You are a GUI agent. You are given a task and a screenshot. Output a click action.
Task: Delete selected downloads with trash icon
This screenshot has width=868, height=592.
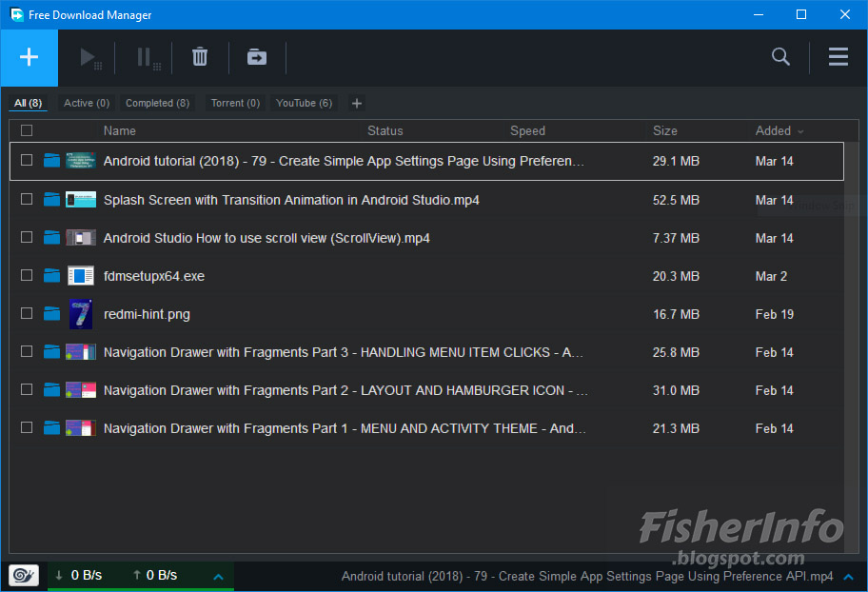(x=200, y=57)
